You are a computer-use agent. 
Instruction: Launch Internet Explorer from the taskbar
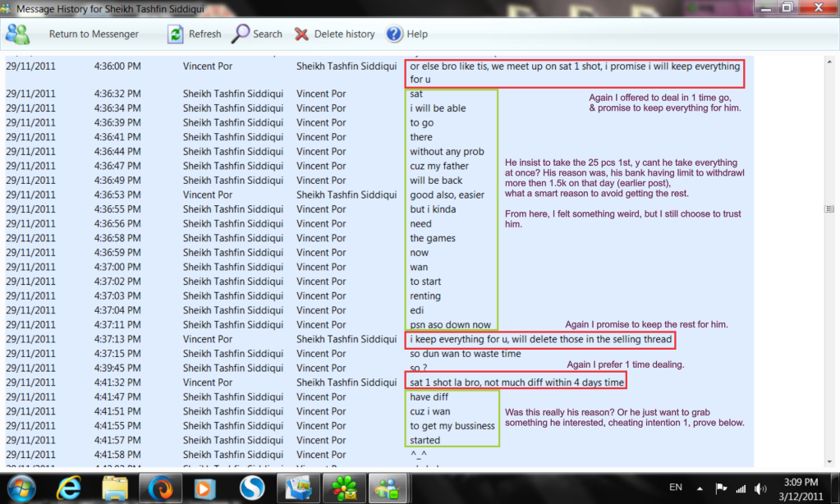[x=69, y=488]
